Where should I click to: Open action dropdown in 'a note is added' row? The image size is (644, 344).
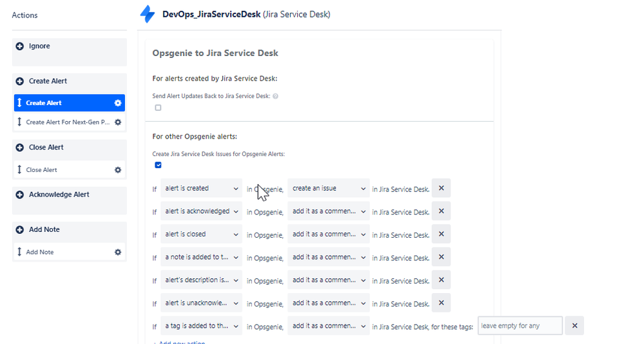click(329, 258)
